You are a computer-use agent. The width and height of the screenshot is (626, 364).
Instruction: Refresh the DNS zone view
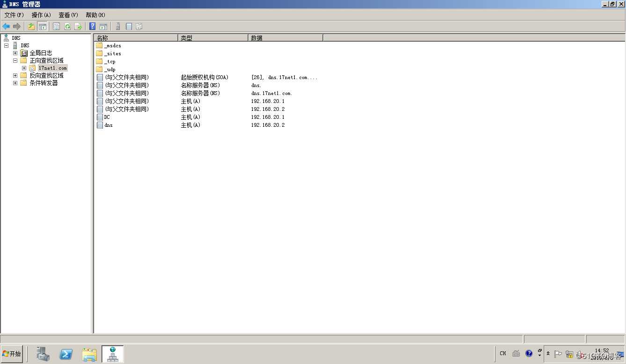pos(67,27)
